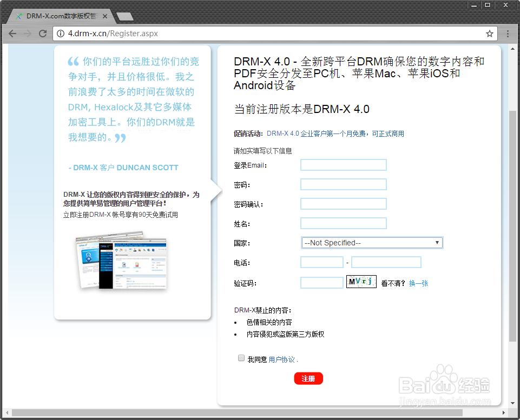Click the 换一张 refresh captcha link
The width and height of the screenshot is (520, 420).
(x=418, y=283)
